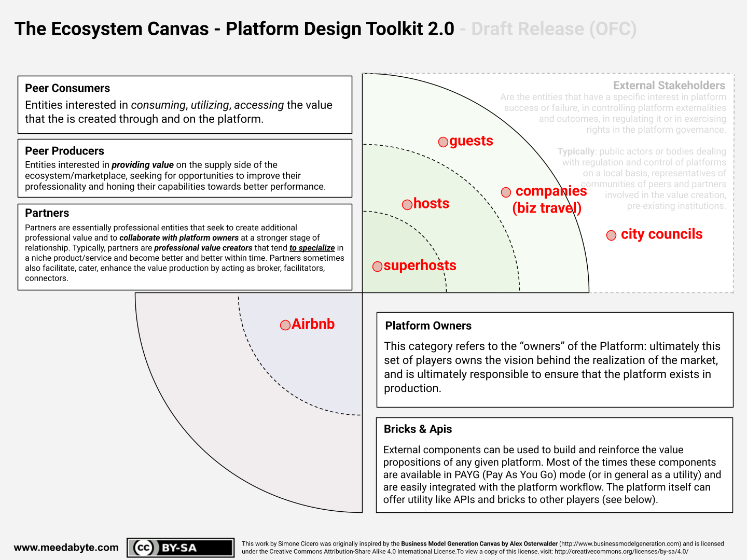Select the hosts label
747x560 pixels.
[x=432, y=203]
